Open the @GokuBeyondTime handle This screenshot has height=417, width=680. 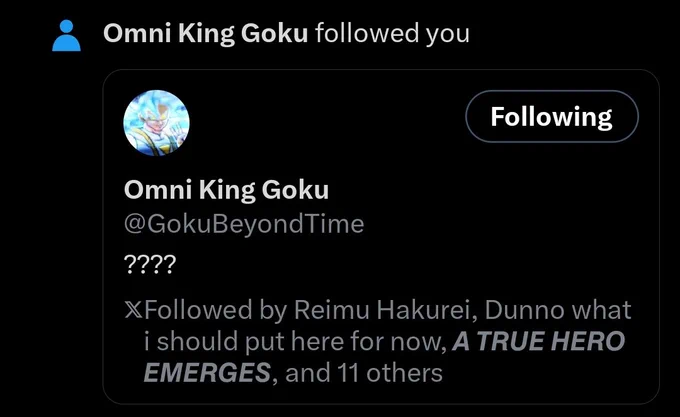click(x=244, y=224)
